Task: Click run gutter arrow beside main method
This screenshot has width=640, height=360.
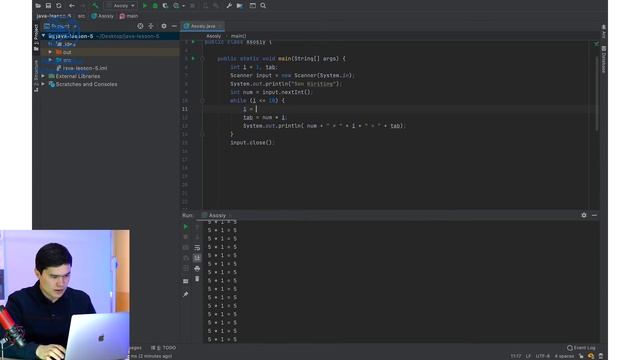Action: click(193, 58)
